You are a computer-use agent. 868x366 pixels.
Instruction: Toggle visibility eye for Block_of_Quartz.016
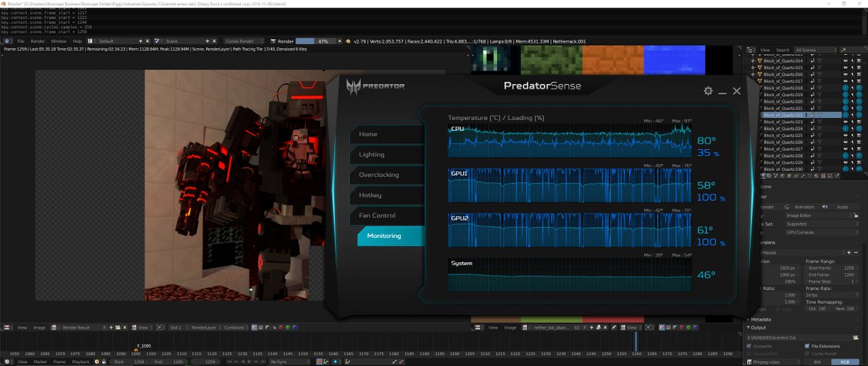846,74
